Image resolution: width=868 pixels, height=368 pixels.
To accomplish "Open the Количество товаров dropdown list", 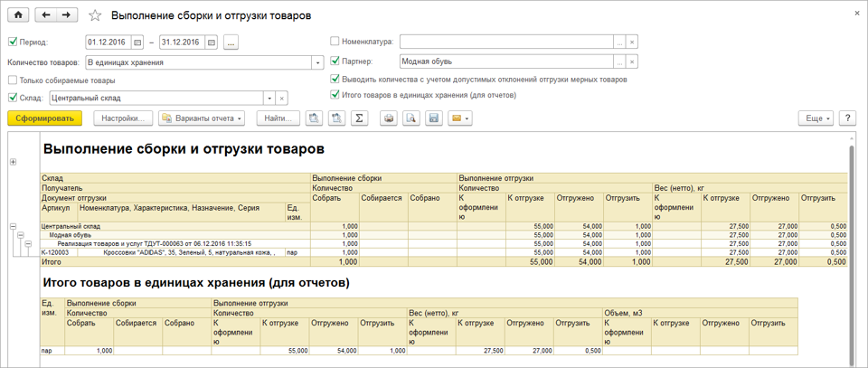I will pyautogui.click(x=317, y=62).
